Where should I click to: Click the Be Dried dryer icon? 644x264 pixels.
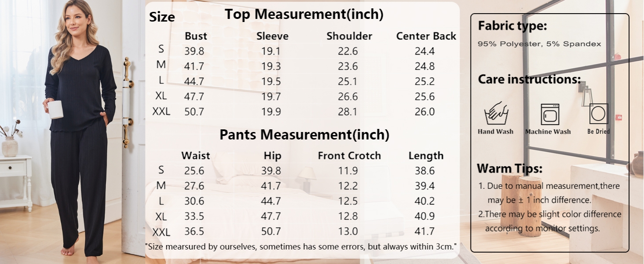599,114
